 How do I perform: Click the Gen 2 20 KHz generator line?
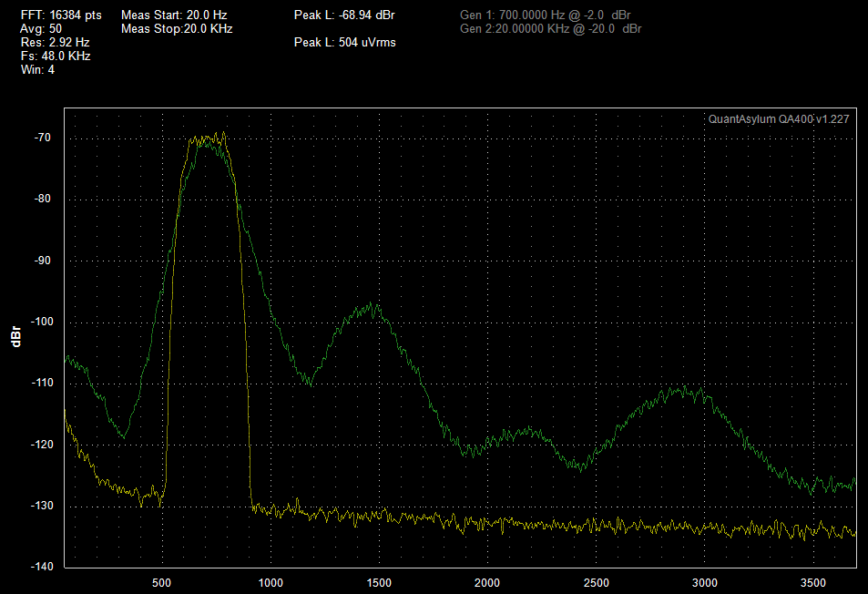[x=551, y=29]
